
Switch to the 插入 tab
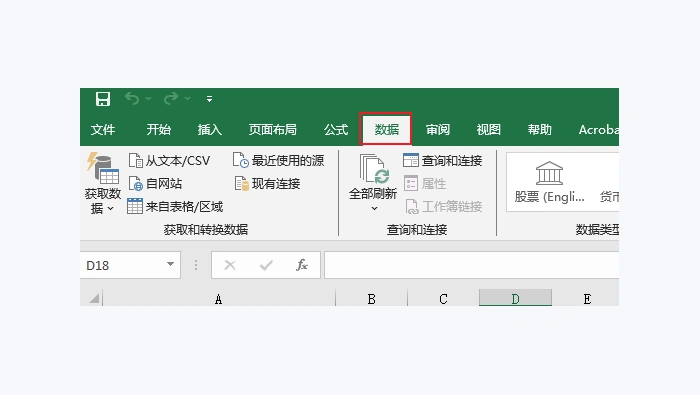pyautogui.click(x=210, y=129)
